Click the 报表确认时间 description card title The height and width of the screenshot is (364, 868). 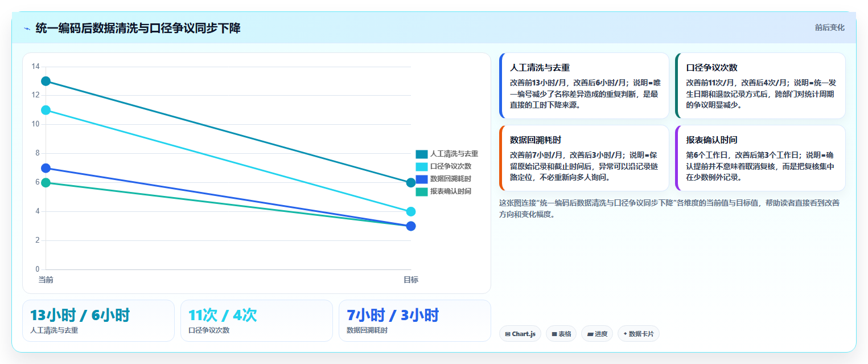point(712,140)
